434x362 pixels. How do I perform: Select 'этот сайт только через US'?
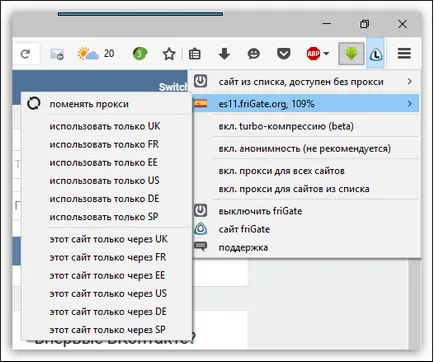[x=107, y=293]
